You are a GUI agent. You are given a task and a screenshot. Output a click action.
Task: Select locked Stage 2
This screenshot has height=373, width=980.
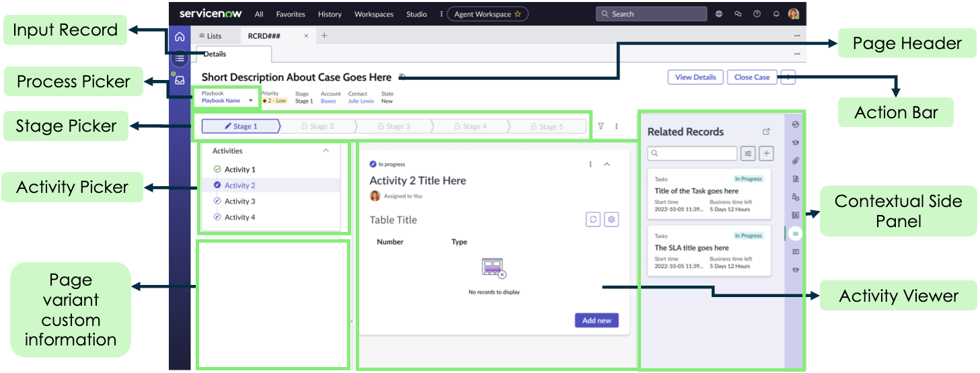(317, 126)
